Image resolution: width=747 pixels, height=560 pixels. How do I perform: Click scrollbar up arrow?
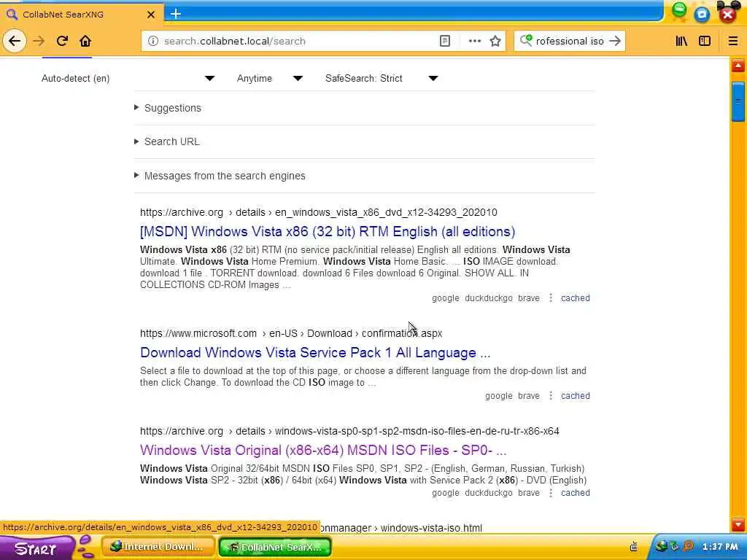click(x=738, y=65)
